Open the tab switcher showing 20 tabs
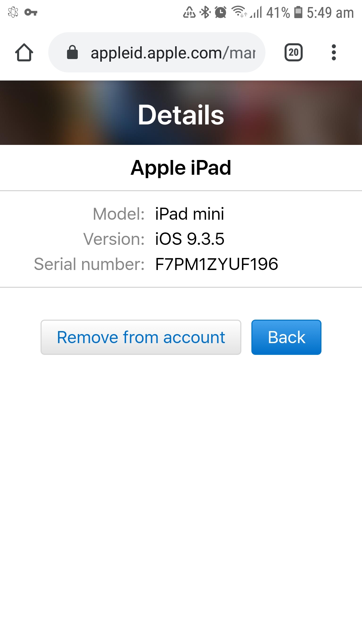The height and width of the screenshot is (644, 362). pyautogui.click(x=294, y=52)
